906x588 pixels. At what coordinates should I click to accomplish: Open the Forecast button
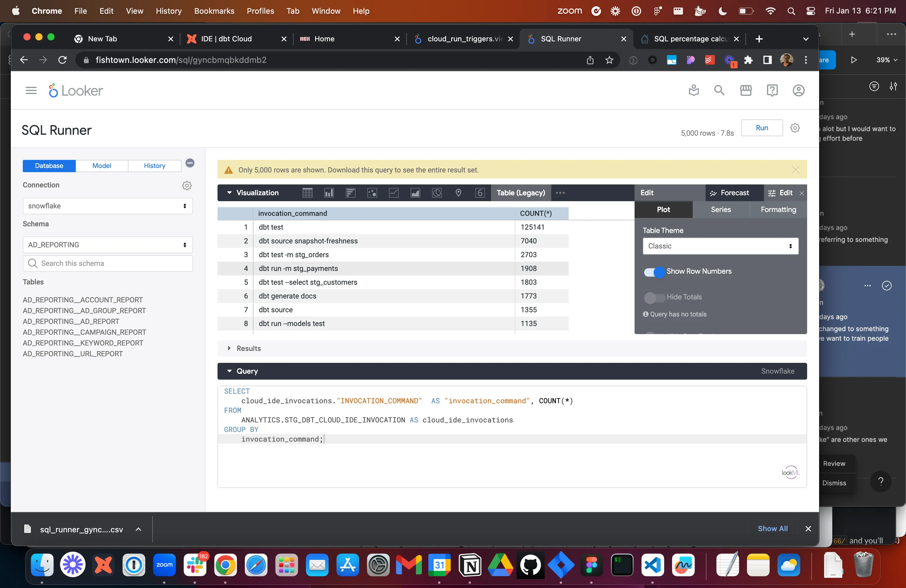[x=730, y=193]
